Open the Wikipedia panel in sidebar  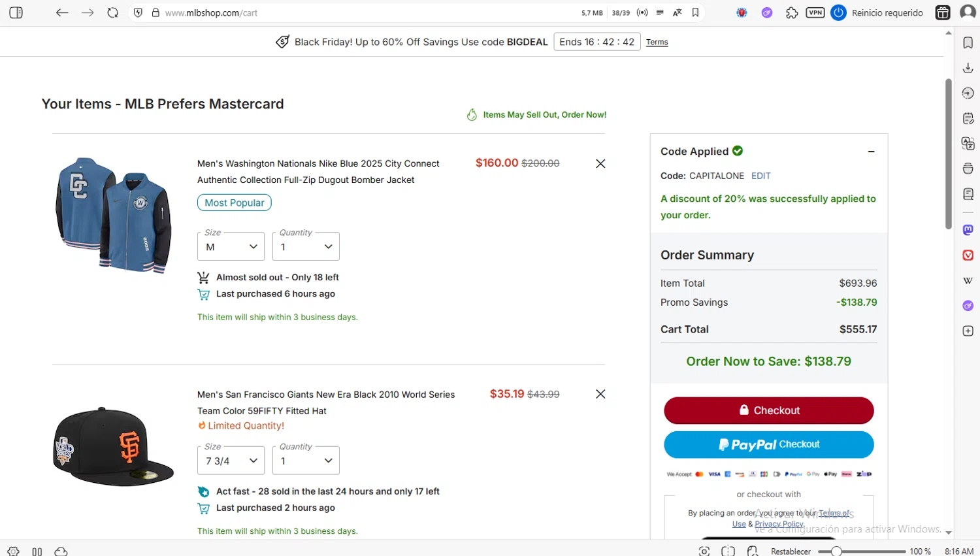(x=968, y=280)
